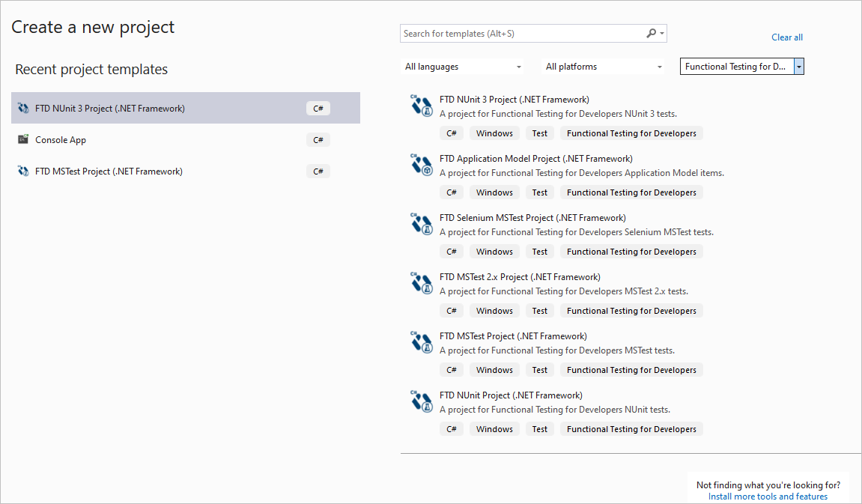This screenshot has height=504, width=862.
Task: Click the C# tag beside Console App
Action: (x=318, y=140)
